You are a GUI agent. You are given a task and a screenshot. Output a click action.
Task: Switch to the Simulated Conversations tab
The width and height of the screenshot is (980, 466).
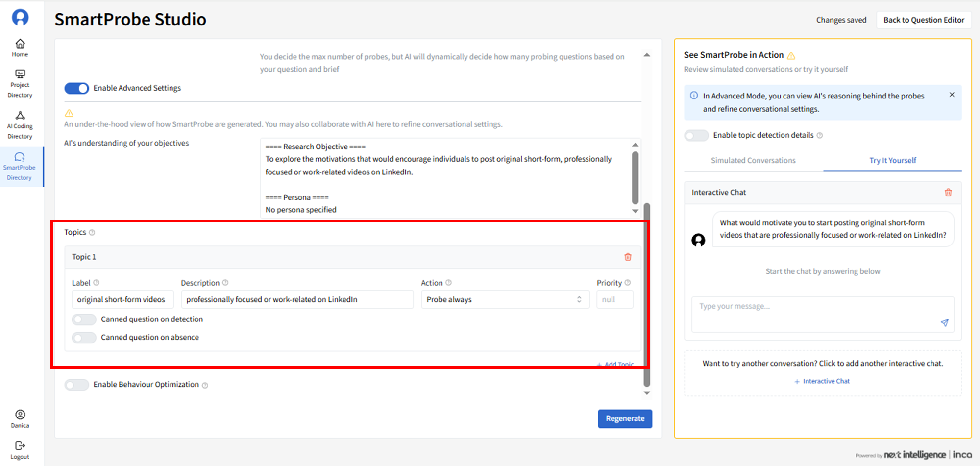pyautogui.click(x=753, y=160)
